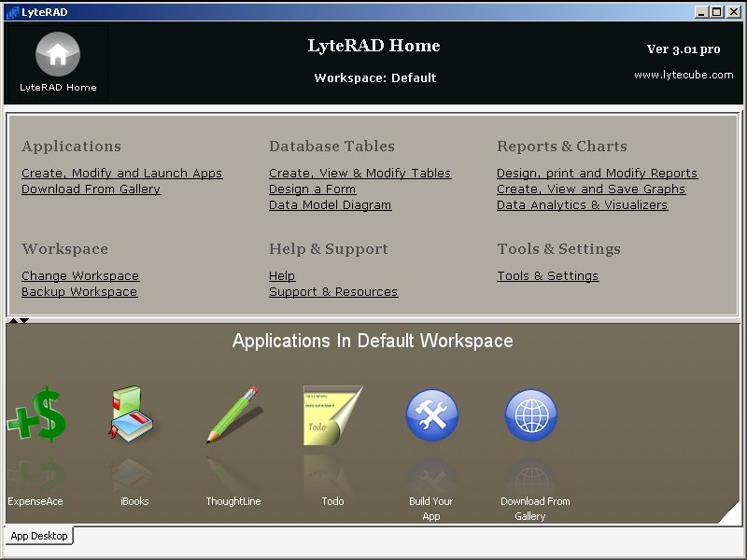Click the Applications section heading
This screenshot has width=747, height=560.
click(x=72, y=146)
